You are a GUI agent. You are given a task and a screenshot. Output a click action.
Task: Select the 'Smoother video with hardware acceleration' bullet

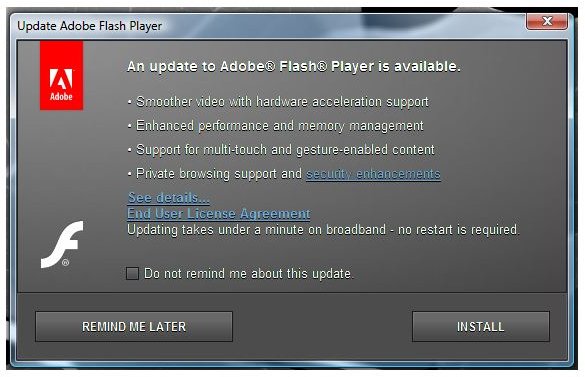coord(282,102)
